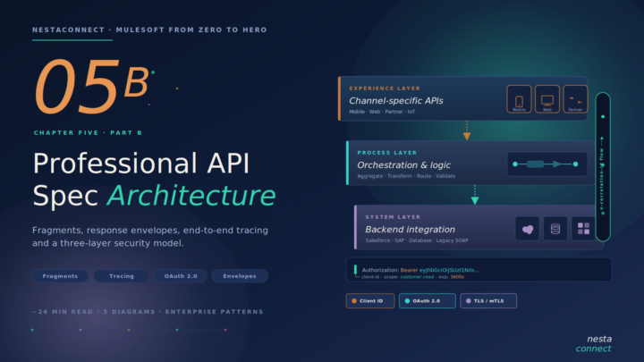Click "Salesforce · SAP · Database · Legacy SOAP" subtitle
The height and width of the screenshot is (362, 644).
[x=417, y=240]
